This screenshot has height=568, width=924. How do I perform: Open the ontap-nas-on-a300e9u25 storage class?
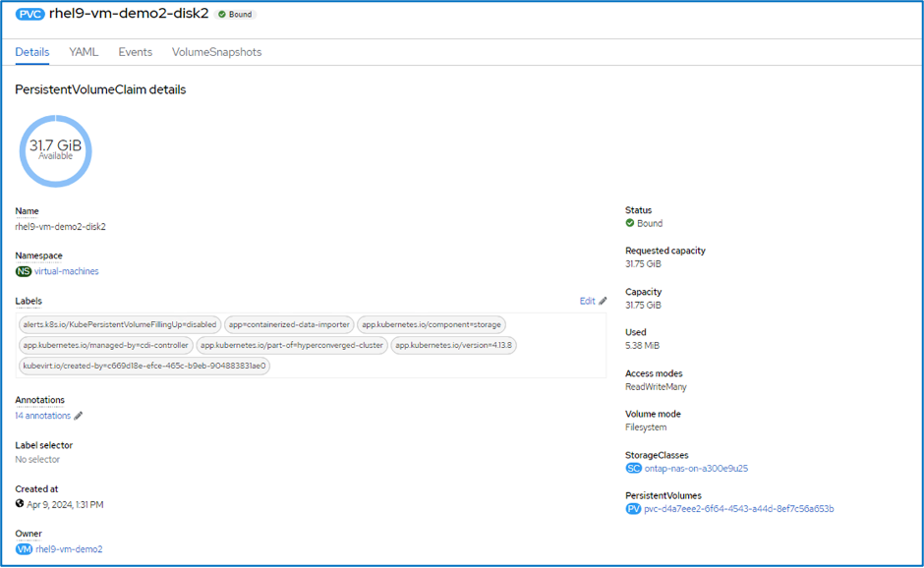[x=696, y=469]
